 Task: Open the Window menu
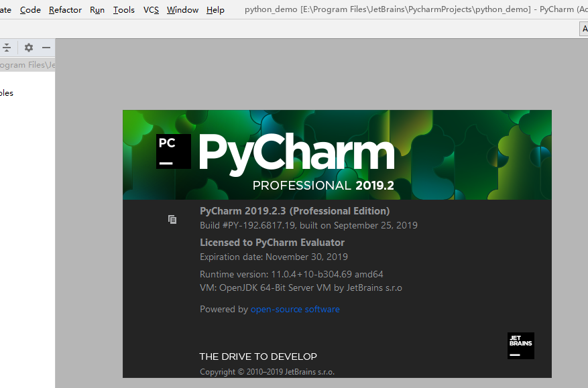(x=182, y=10)
